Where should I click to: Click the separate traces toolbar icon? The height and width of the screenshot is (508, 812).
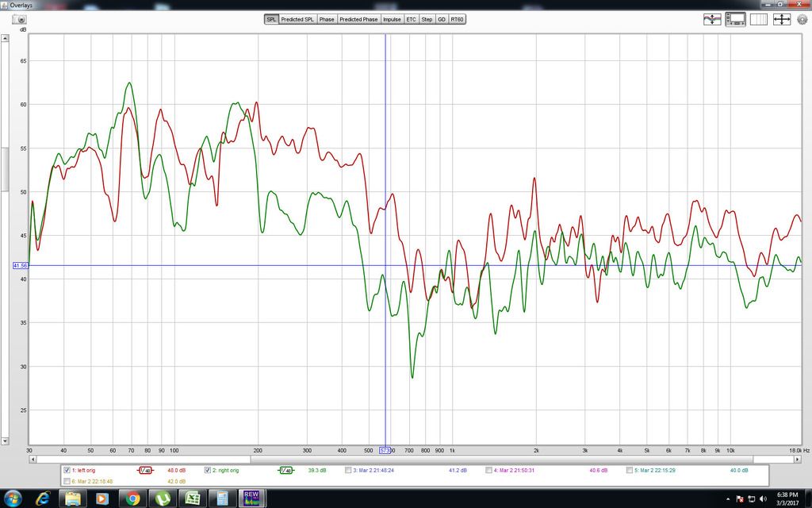coord(712,19)
